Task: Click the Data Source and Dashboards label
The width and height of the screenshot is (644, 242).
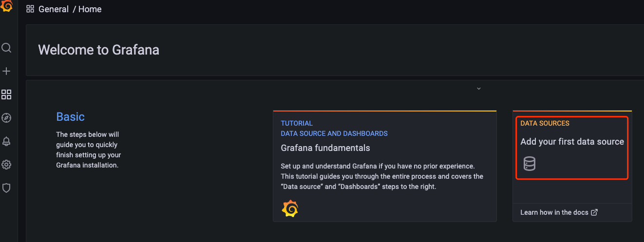Action: point(334,133)
